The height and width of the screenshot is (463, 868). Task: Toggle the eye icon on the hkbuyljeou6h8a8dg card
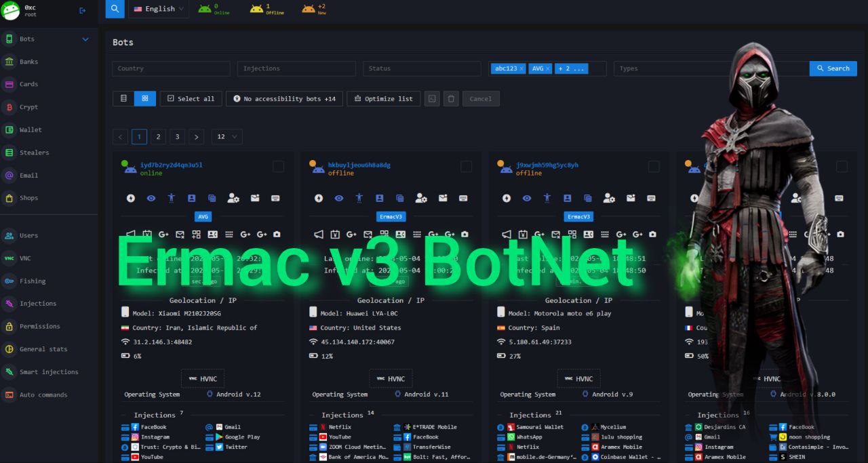[x=338, y=198]
